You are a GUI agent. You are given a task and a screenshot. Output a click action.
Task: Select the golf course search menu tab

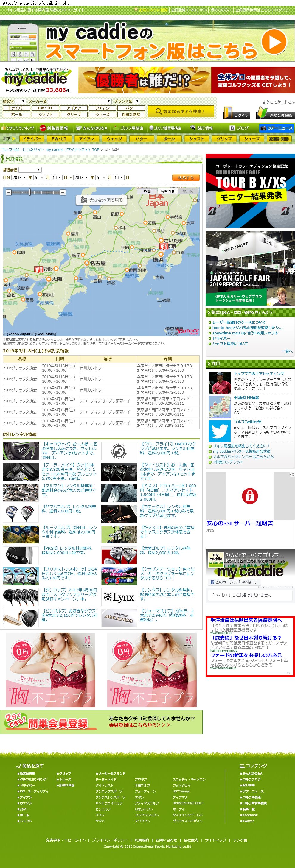tap(128, 128)
